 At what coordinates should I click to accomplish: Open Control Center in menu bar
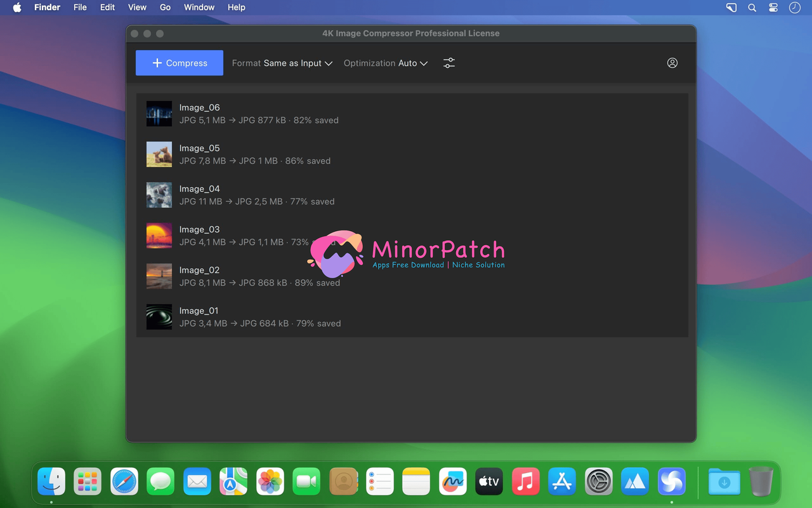coord(773,8)
